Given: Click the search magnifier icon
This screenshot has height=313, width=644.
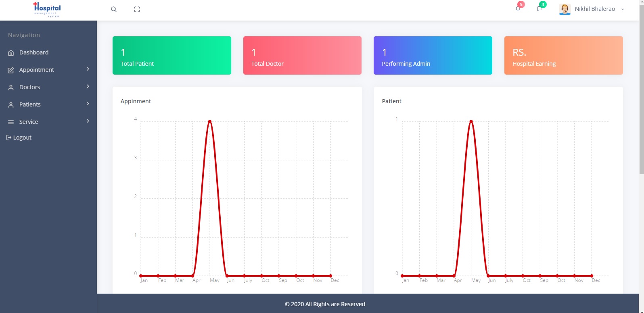Looking at the screenshot, I should coord(114,9).
